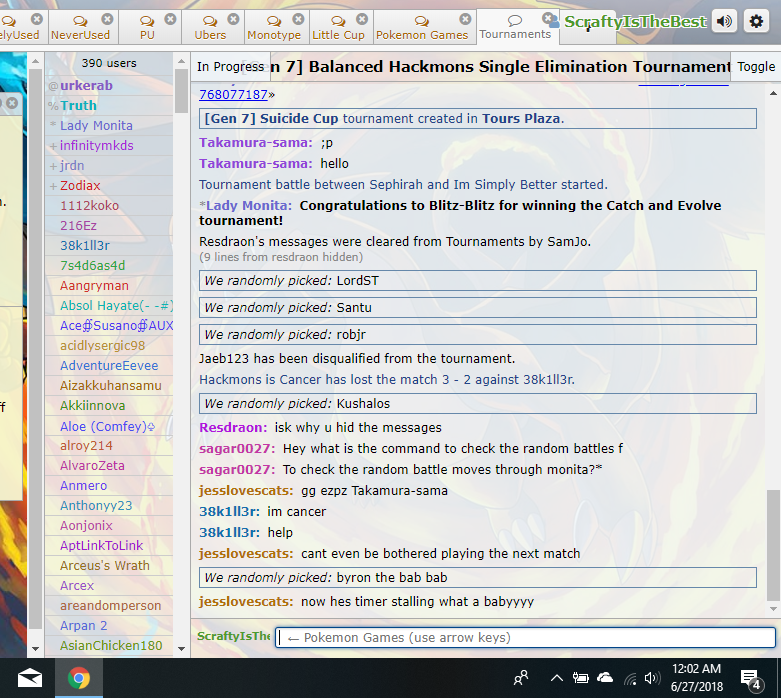Click jesslovescats' name on the 'gg ezpz' message
This screenshot has height=698, width=781.
pyautogui.click(x=246, y=491)
